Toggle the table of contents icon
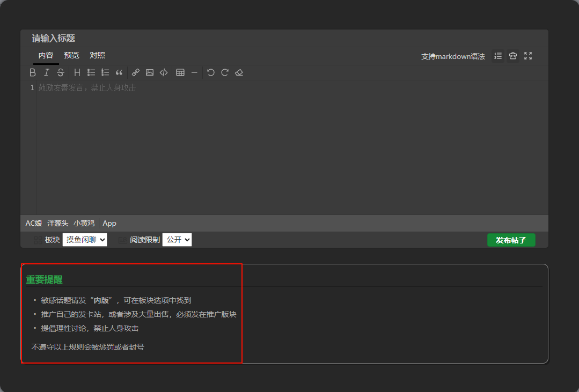Image resolution: width=579 pixels, height=392 pixels. click(498, 56)
